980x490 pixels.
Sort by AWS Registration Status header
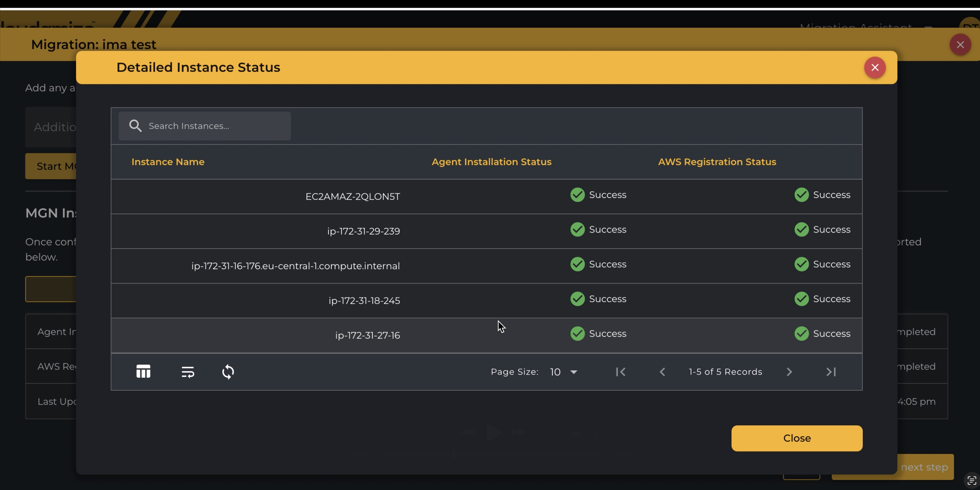coord(717,162)
